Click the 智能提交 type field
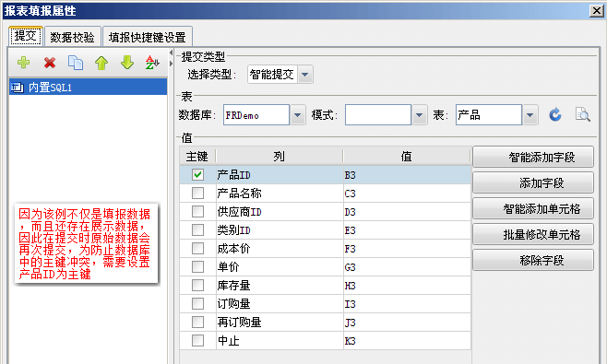 pyautogui.click(x=272, y=75)
